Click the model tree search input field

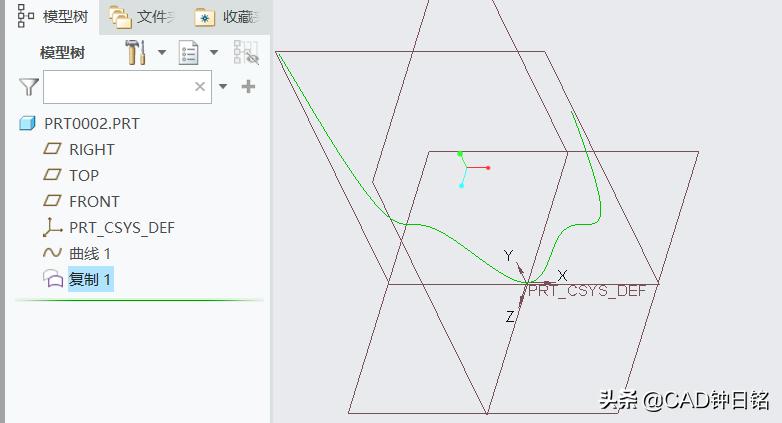coord(115,87)
